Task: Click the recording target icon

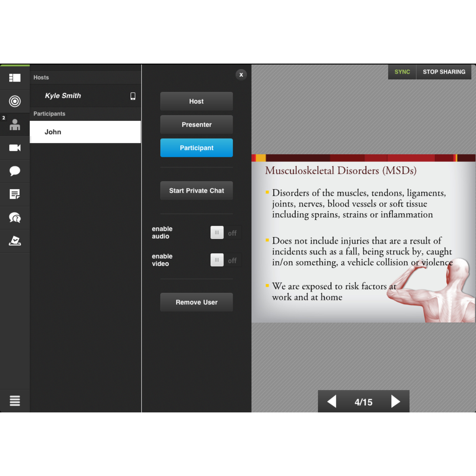Action: [15, 101]
